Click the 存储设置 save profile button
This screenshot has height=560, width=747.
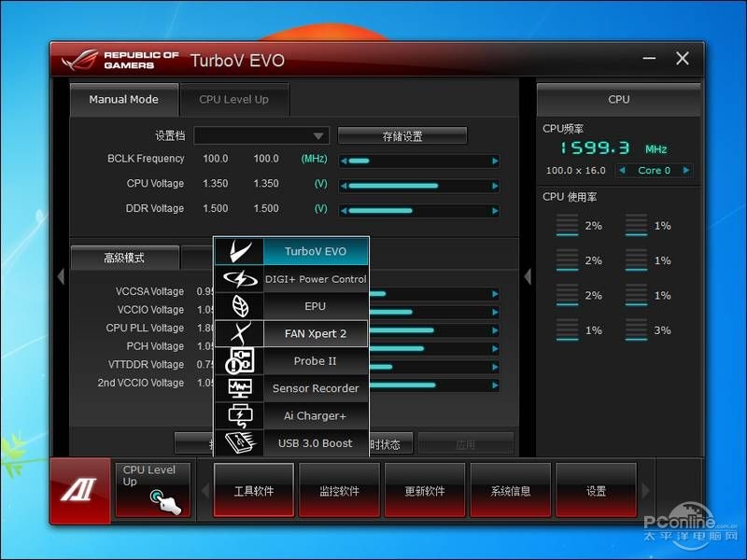click(x=402, y=135)
